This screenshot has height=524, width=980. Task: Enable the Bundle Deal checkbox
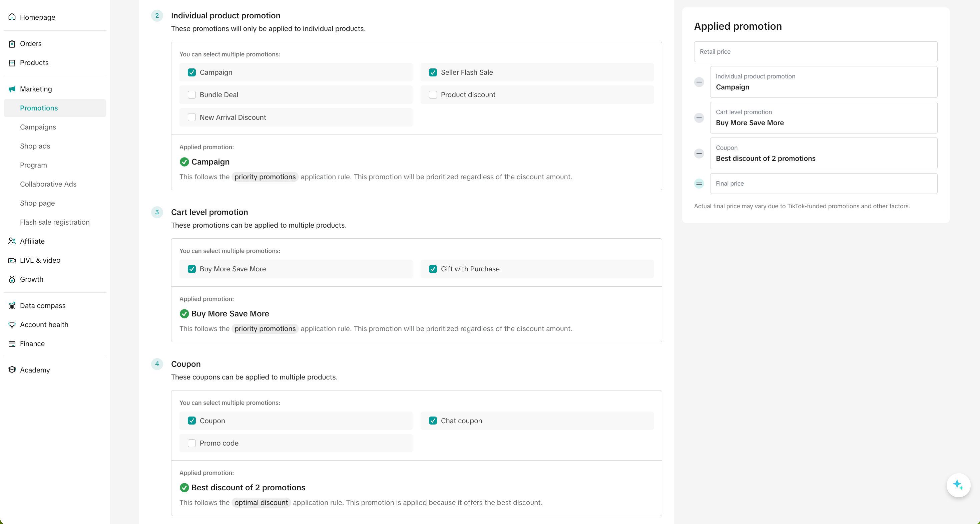tap(192, 95)
